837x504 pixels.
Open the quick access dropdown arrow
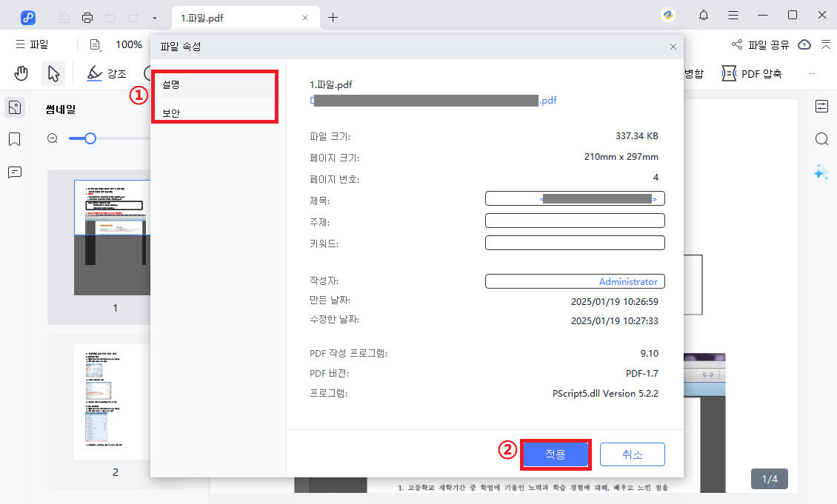point(155,19)
